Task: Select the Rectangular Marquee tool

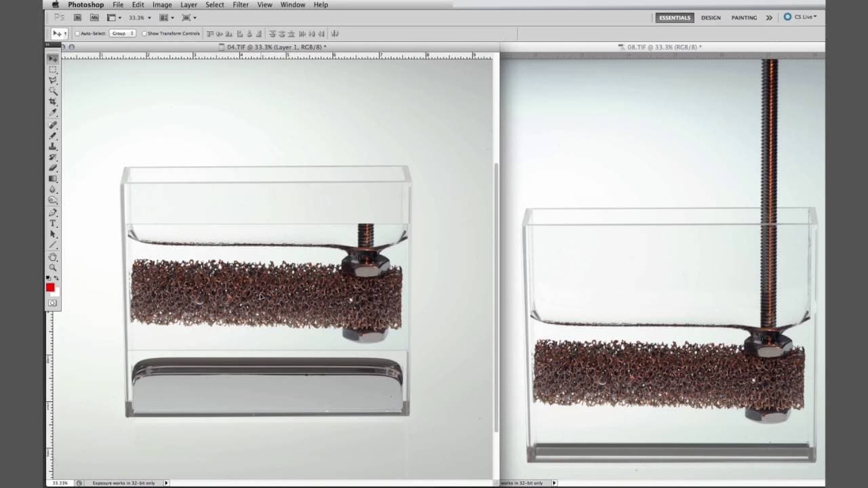Action: [x=53, y=70]
